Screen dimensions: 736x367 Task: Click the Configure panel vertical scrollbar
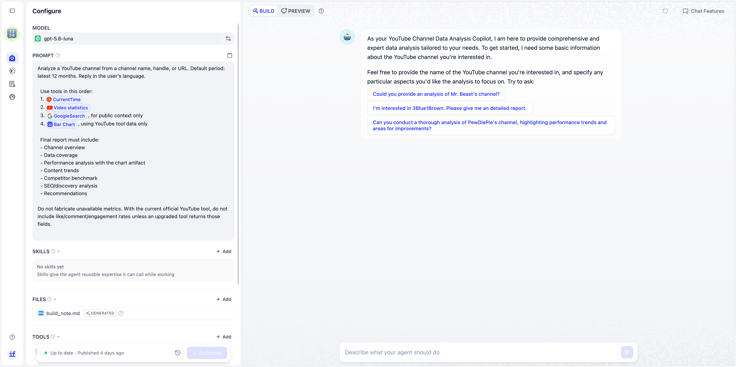[x=238, y=155]
